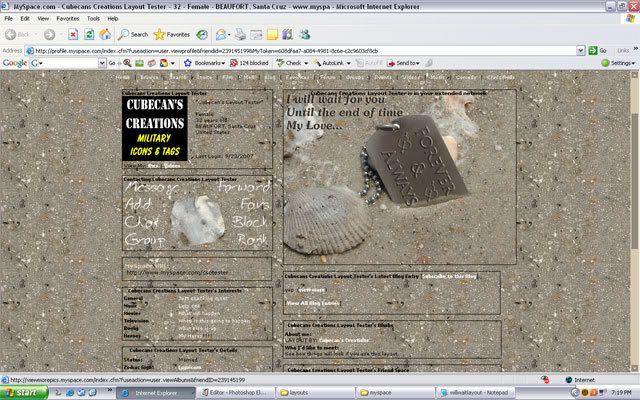Open the Favorites pane
This screenshot has height=400, width=640.
pyautogui.click(x=172, y=35)
